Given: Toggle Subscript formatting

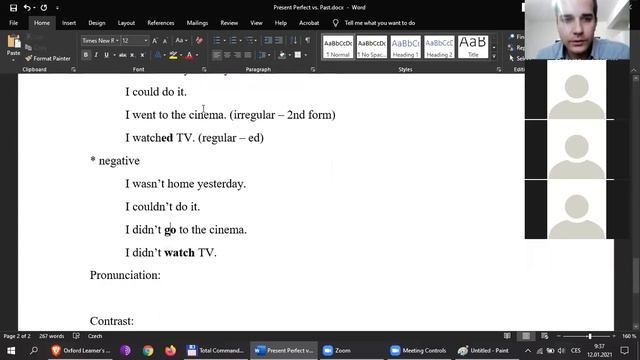Looking at the screenshot, I should click(132, 55).
